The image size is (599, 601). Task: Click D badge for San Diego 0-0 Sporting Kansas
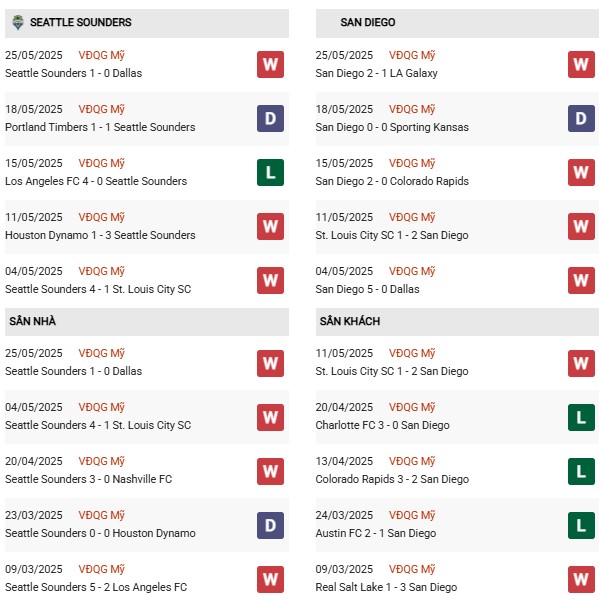coord(581,118)
